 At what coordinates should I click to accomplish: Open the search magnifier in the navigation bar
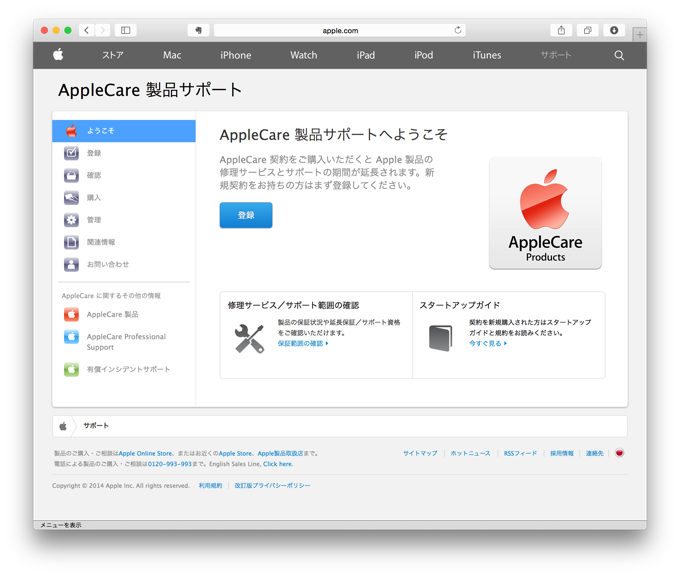point(619,55)
